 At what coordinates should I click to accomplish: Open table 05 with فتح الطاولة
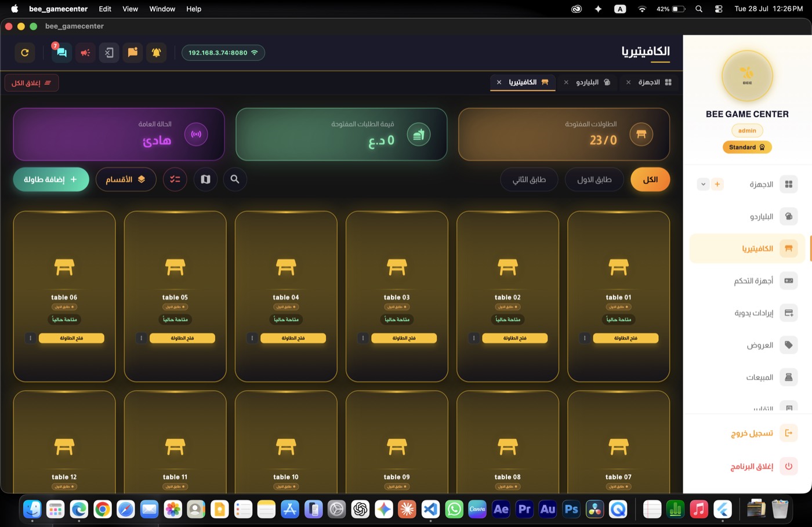[x=183, y=338]
